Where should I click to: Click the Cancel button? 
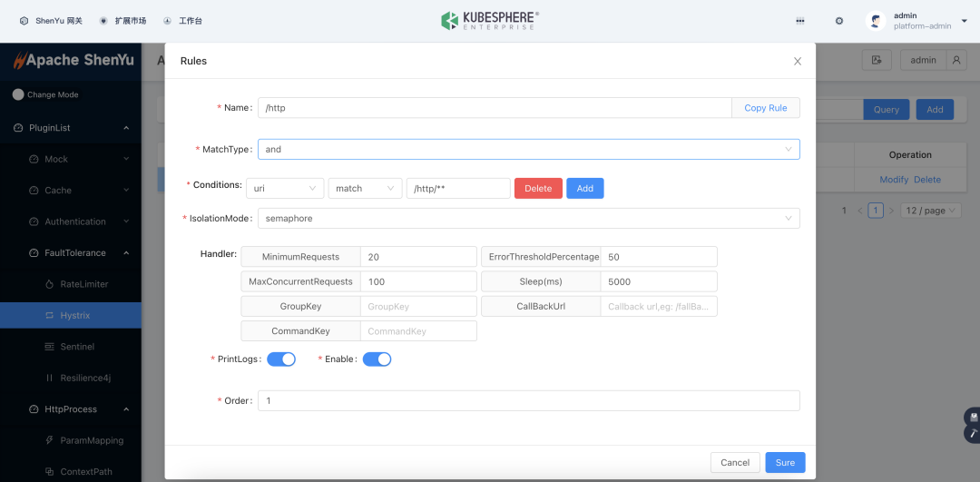click(735, 463)
